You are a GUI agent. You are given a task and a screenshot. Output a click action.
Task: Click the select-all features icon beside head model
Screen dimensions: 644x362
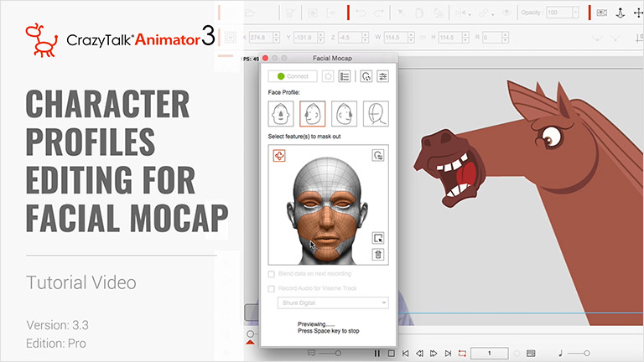coord(378,238)
